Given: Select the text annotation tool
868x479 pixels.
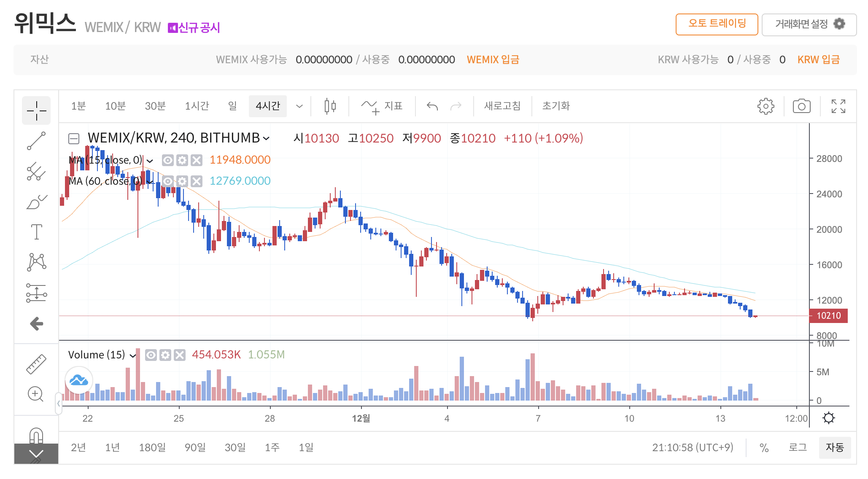Looking at the screenshot, I should (36, 232).
